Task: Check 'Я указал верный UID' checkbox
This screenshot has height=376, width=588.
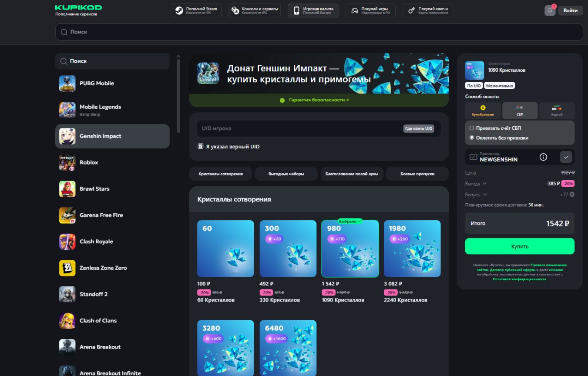Action: (201, 147)
